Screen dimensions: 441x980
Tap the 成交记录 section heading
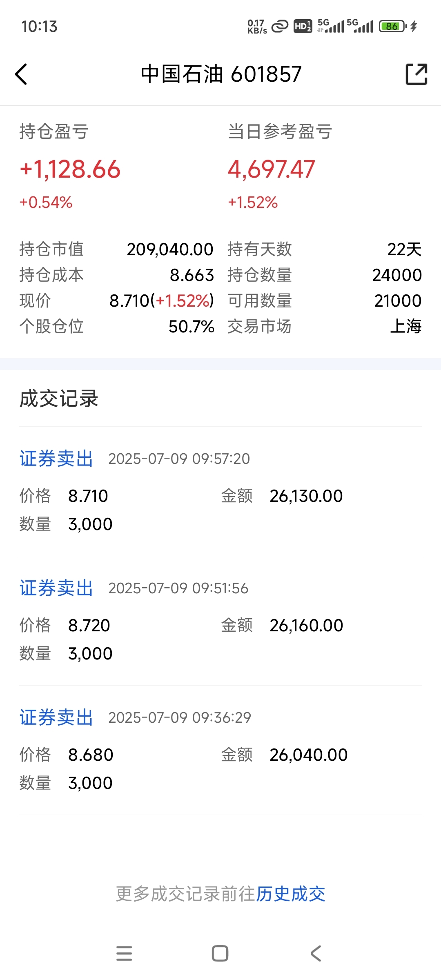click(59, 399)
